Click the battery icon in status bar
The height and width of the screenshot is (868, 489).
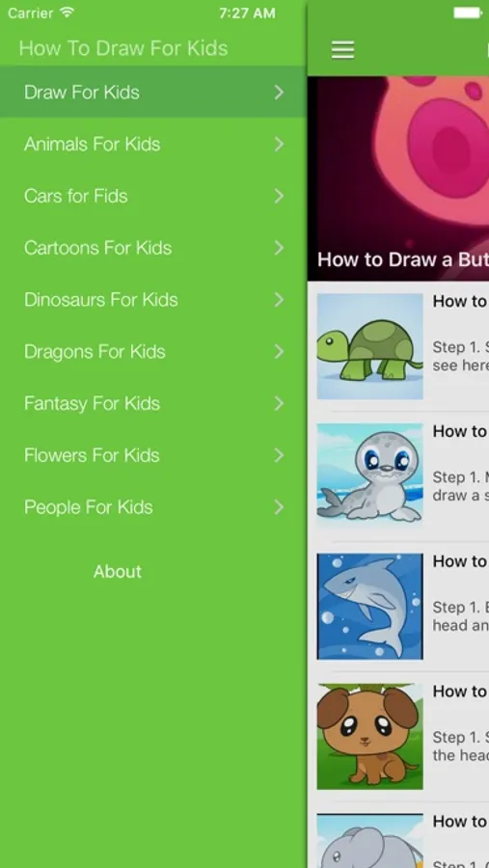click(x=468, y=13)
